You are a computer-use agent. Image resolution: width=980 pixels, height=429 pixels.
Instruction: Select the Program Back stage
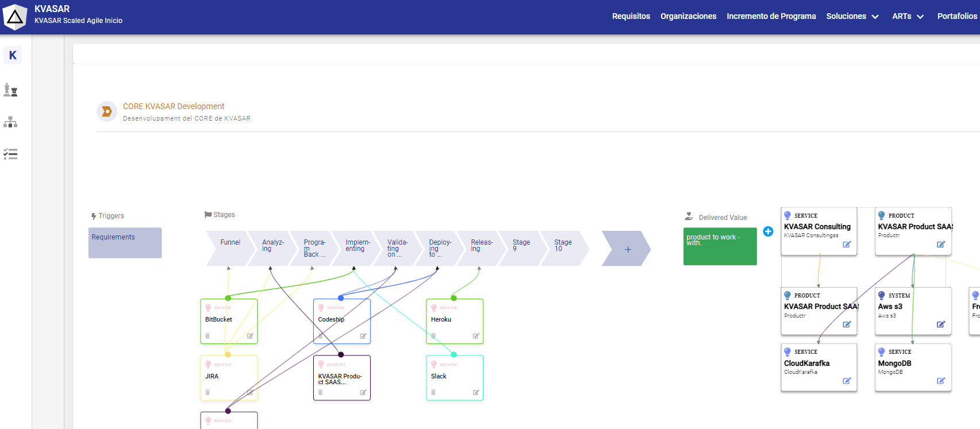[313, 248]
